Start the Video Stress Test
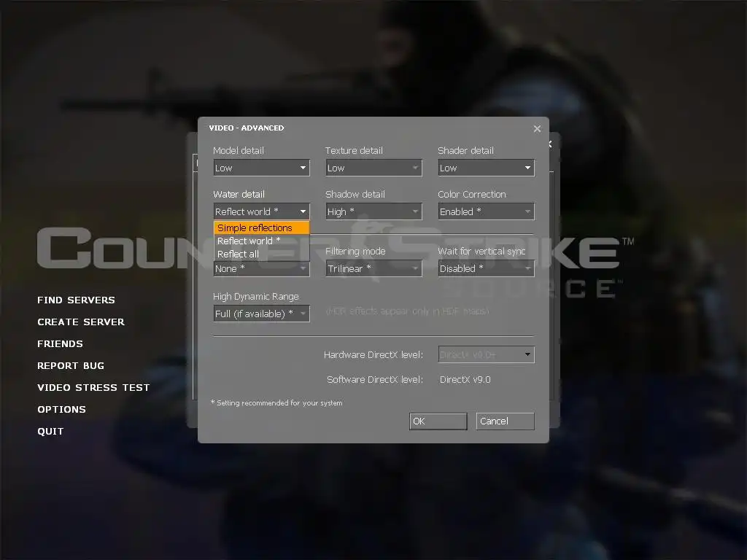747x560 pixels. coord(93,388)
